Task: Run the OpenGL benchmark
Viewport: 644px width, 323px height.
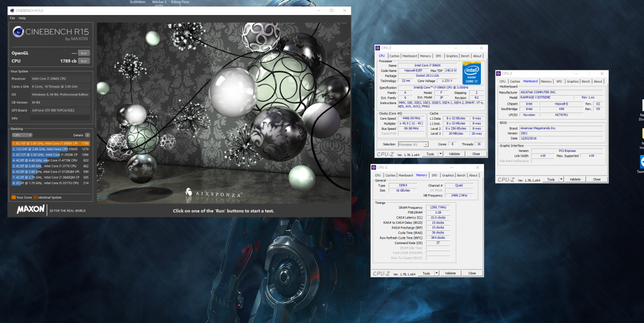Action: coord(83,53)
